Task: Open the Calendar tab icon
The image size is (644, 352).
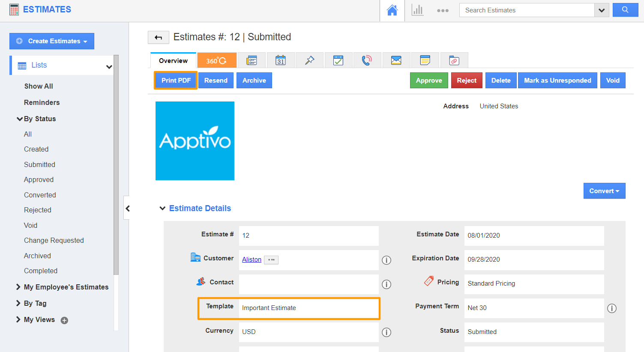Action: 281,60
